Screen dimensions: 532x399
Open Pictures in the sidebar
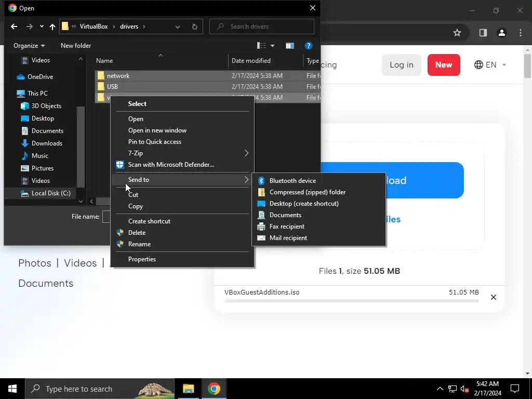(37, 168)
